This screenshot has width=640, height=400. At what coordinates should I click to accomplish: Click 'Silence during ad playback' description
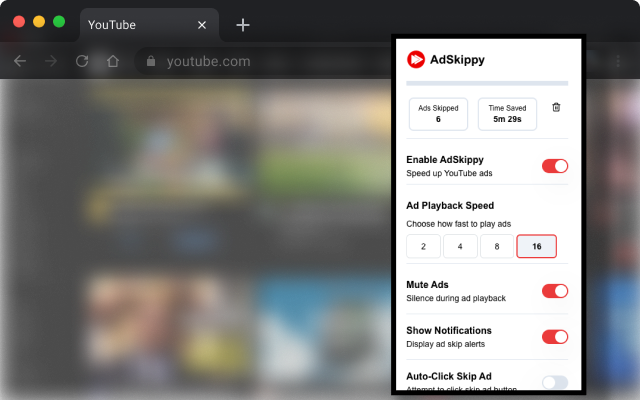456,298
